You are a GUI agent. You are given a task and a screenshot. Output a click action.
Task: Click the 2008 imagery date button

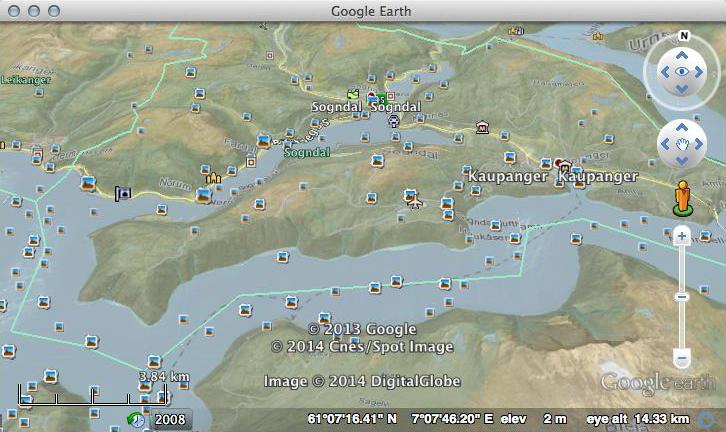click(169, 419)
